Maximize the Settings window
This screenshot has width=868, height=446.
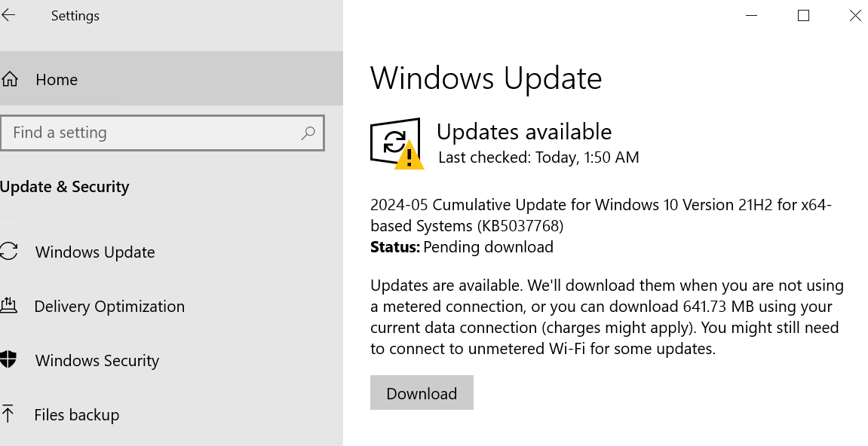[x=803, y=16]
